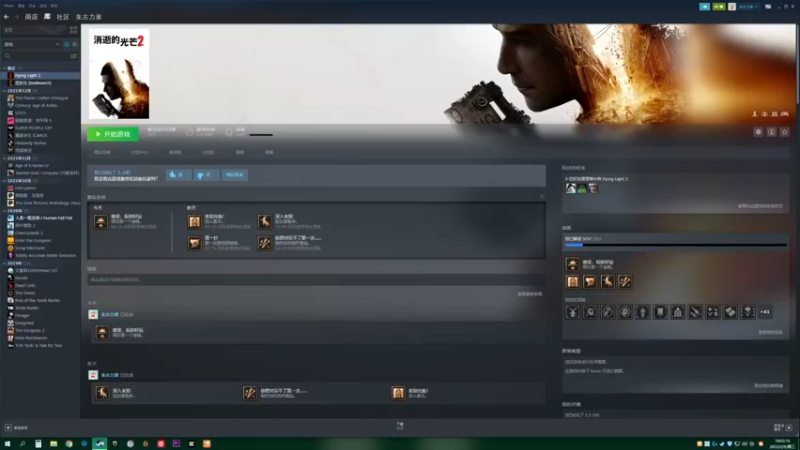The width and height of the screenshot is (800, 450).
Task: Open Steam icon on Windows taskbar
Action: tap(99, 444)
